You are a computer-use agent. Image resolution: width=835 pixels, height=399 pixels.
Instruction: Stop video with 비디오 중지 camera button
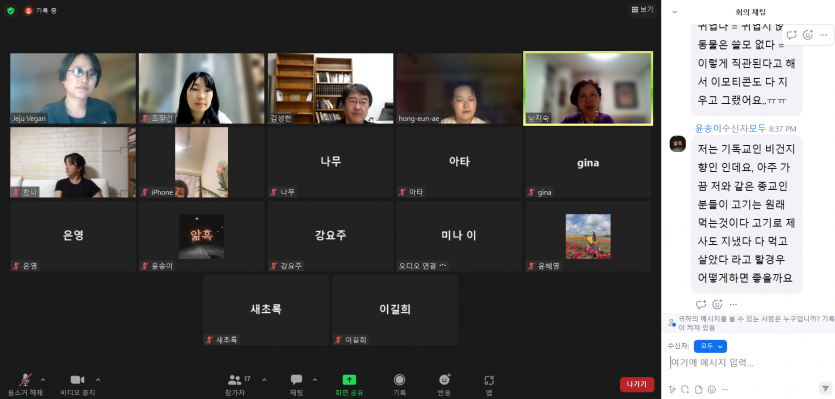(77, 384)
